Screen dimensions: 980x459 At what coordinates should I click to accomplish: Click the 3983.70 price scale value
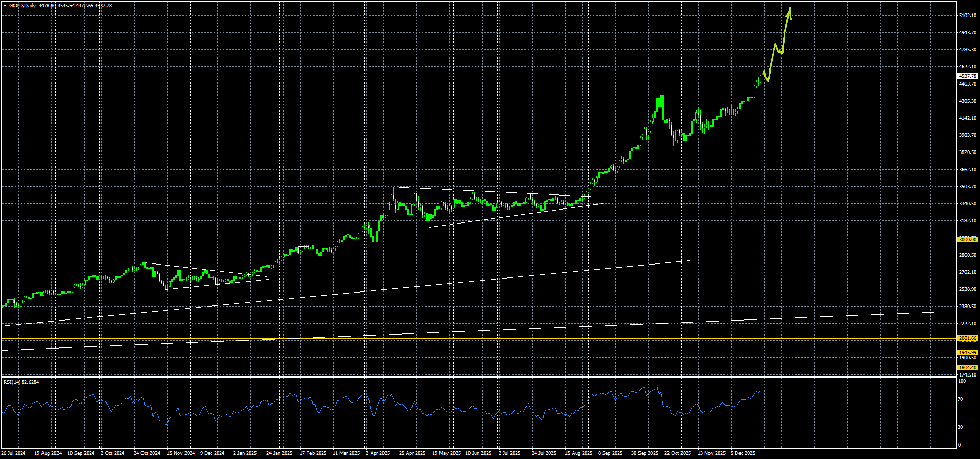pos(968,135)
